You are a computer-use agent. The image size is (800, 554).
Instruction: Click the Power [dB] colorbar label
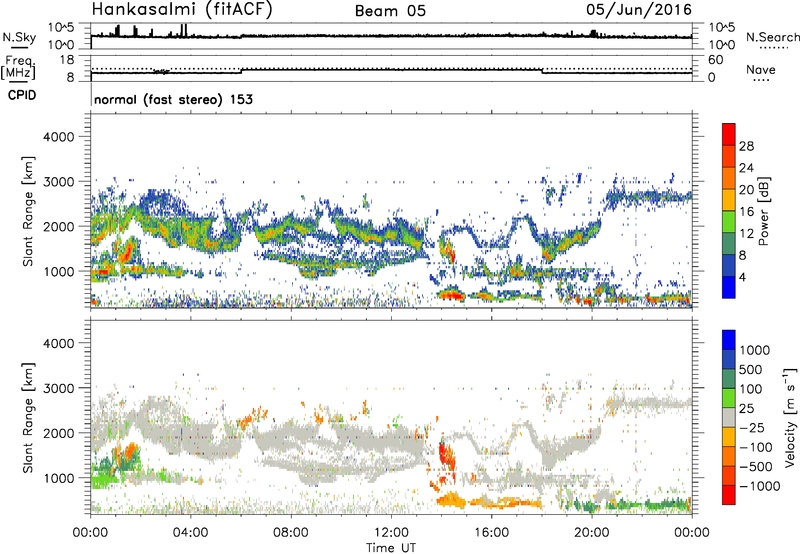tap(763, 211)
